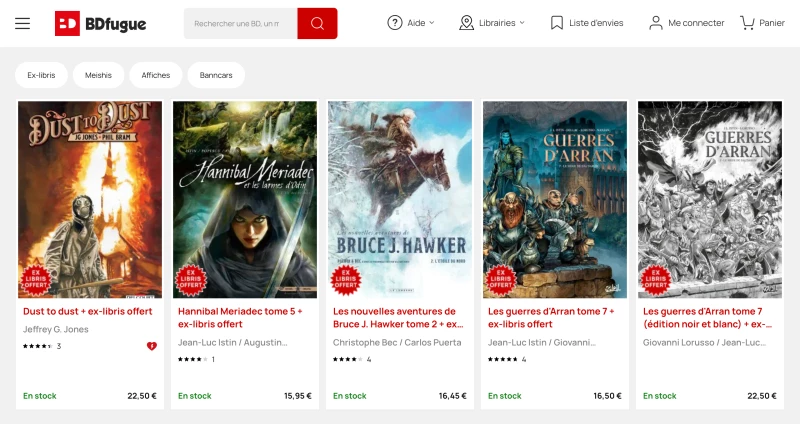
Task: Open the hamburger menu
Action: click(x=22, y=23)
